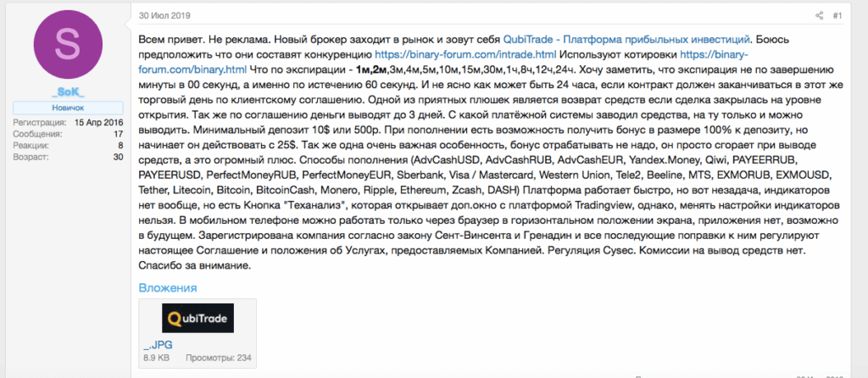Screen dimensions: 868x378
Task: Click the 8.9 KB file size label
Action: 155,358
